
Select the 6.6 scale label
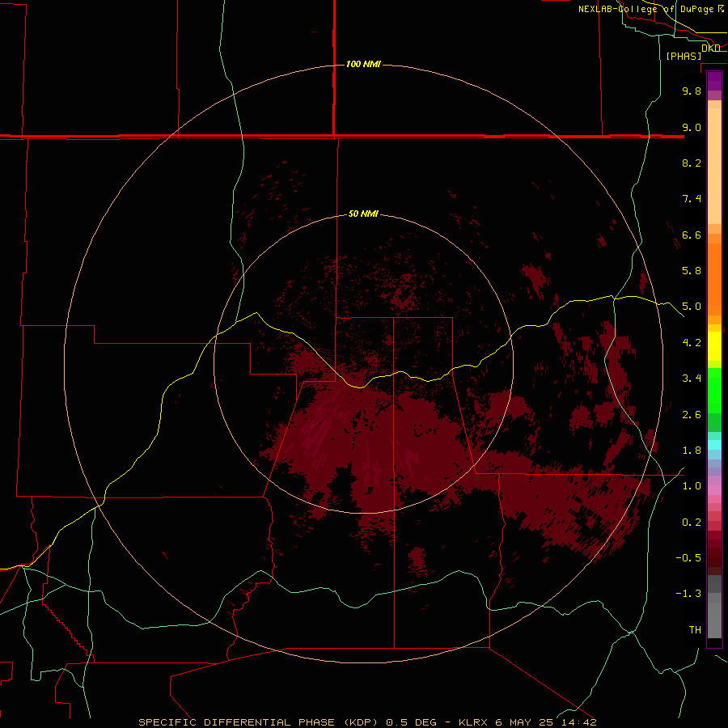[x=692, y=235]
